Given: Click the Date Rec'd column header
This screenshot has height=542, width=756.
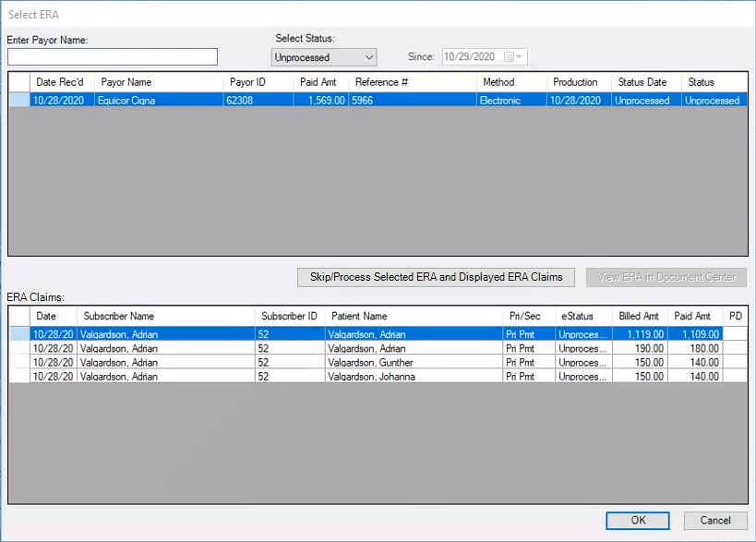Looking at the screenshot, I should [60, 82].
